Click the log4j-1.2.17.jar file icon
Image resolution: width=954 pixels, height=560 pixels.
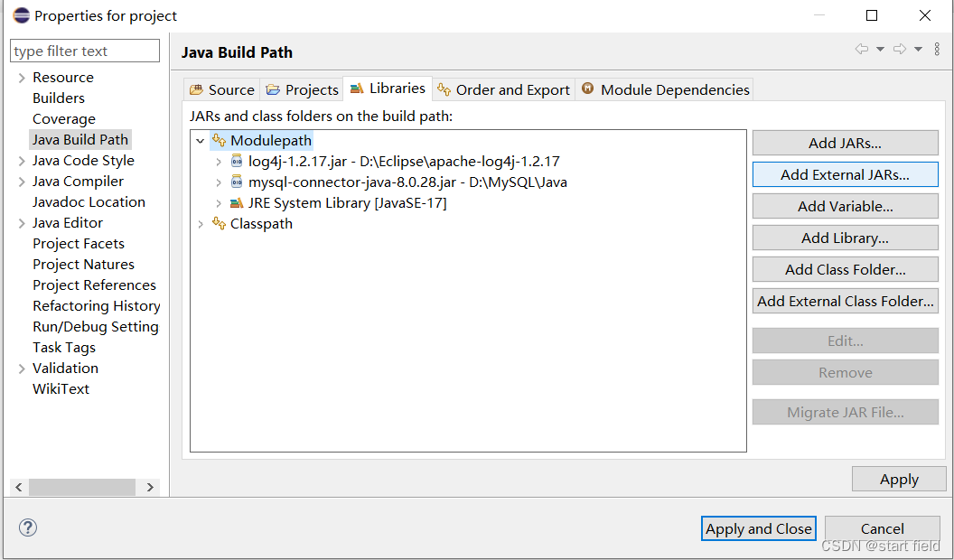click(x=237, y=161)
